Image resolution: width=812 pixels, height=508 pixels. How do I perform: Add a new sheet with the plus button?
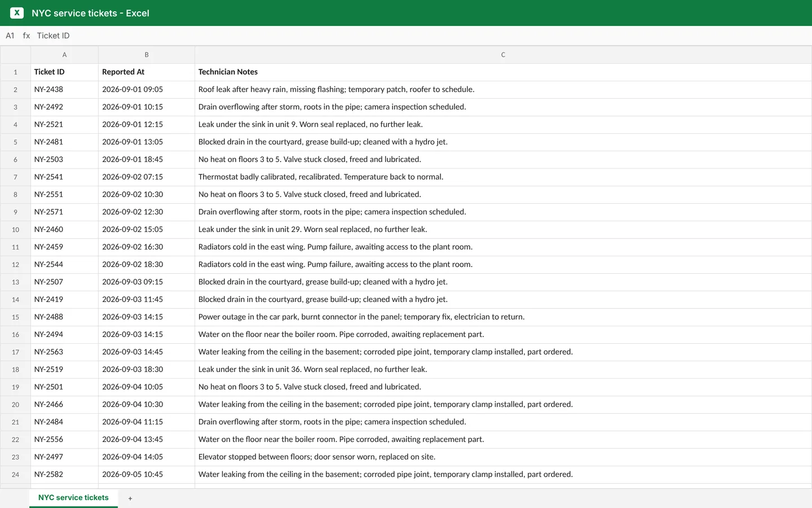130,498
